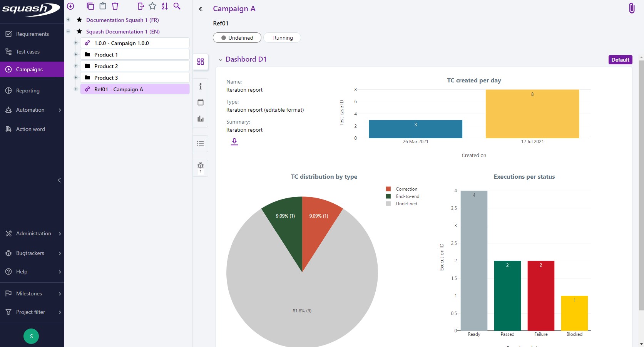
Task: Delete the selected campaign using the trash icon
Action: coord(115,6)
